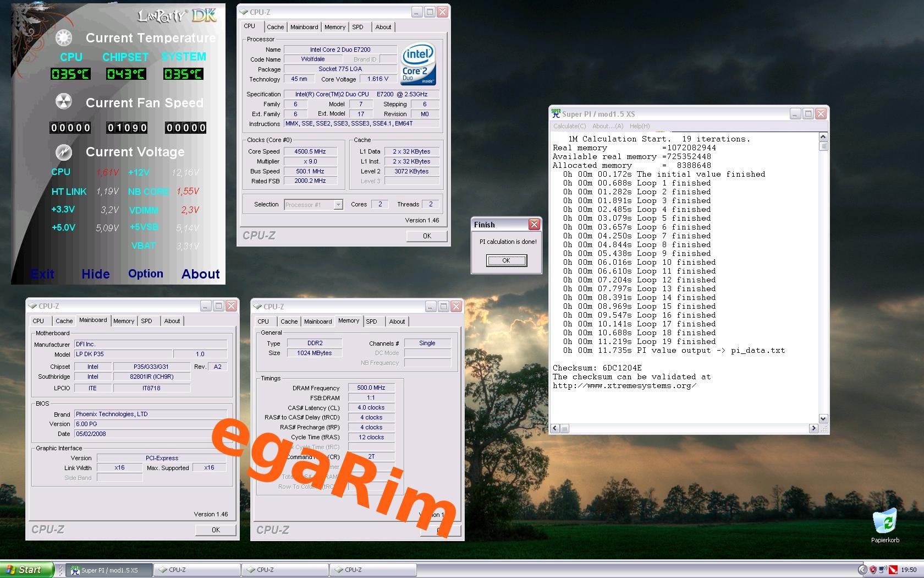
Task: Click the fan speed 01090 readout
Action: tap(127, 128)
